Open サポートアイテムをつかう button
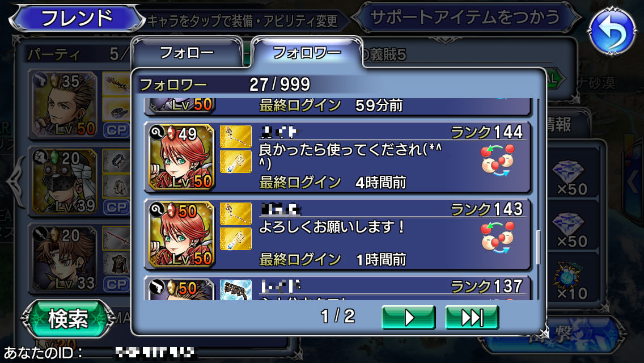644x363 pixels. point(465,18)
